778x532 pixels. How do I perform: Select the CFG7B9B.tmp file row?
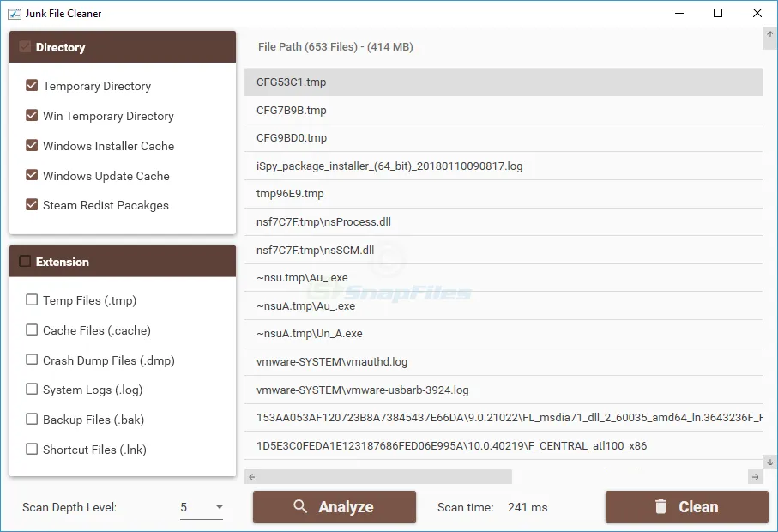click(x=504, y=110)
